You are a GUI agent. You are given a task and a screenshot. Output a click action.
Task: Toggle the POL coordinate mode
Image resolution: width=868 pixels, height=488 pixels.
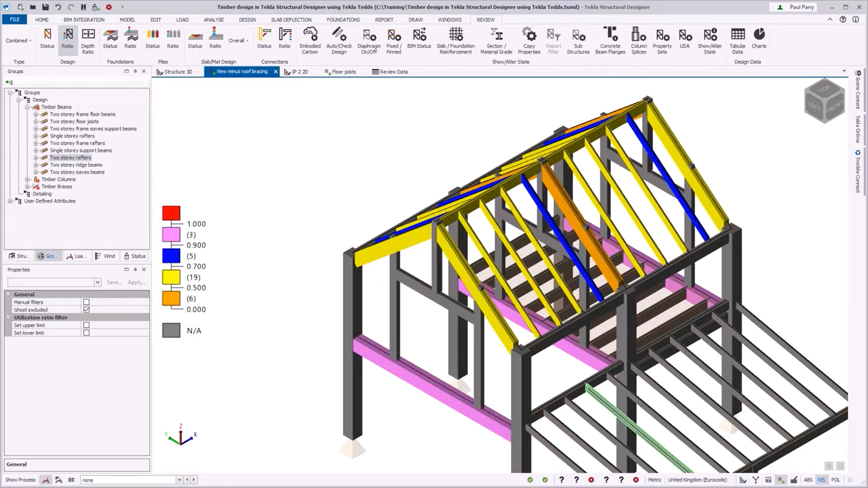835,480
